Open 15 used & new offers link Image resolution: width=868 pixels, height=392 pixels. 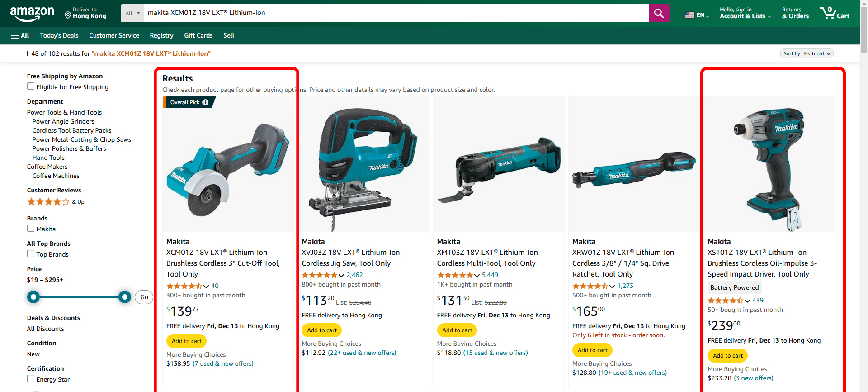(x=495, y=353)
